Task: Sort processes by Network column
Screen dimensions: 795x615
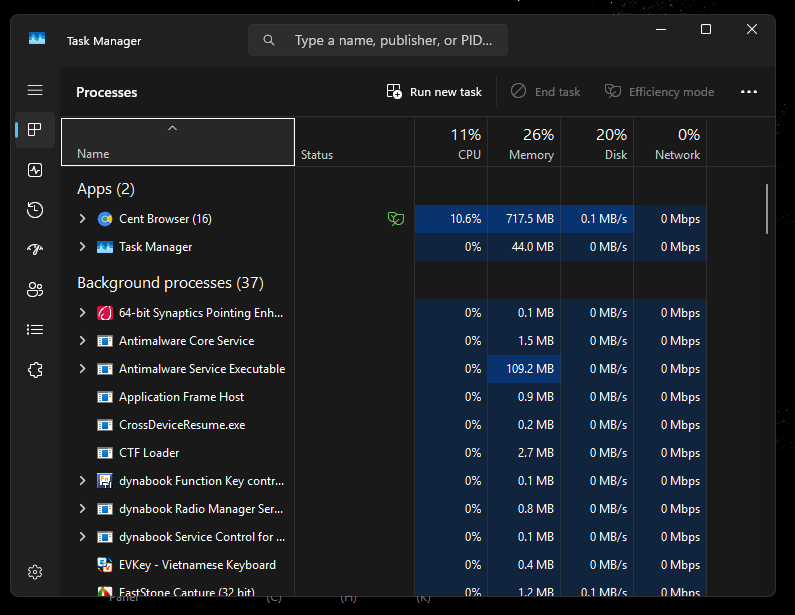Action: 670,142
